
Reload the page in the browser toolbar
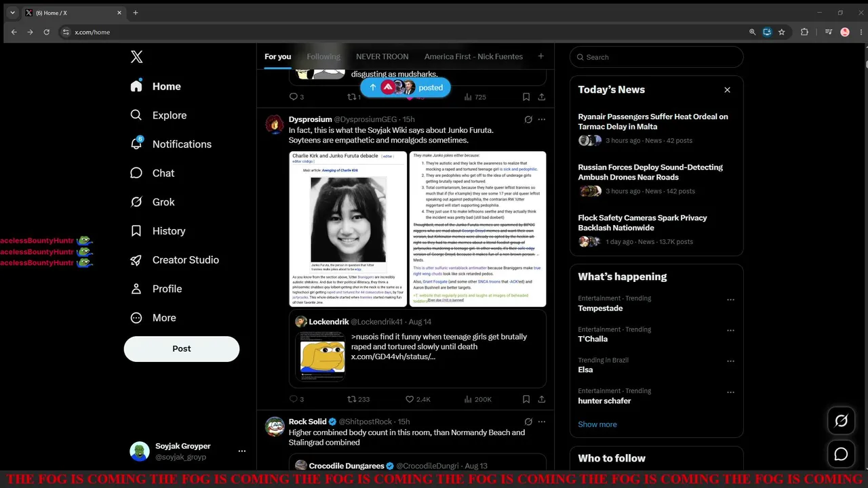(x=46, y=32)
